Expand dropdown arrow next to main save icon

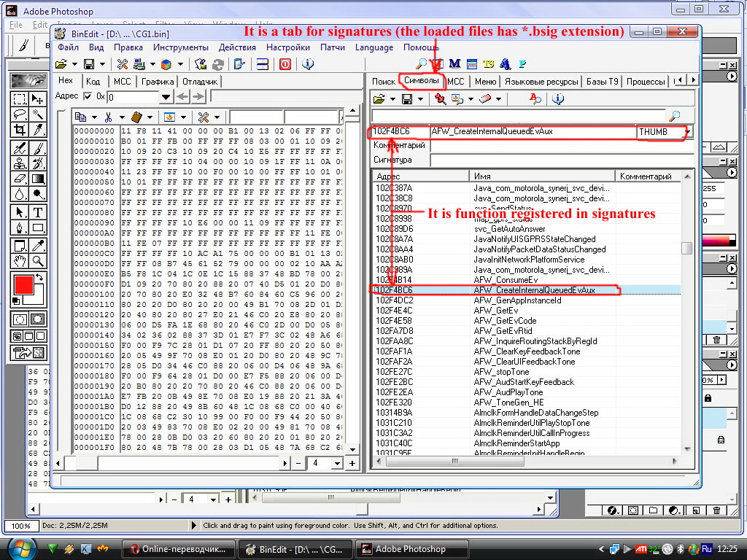coord(102,64)
